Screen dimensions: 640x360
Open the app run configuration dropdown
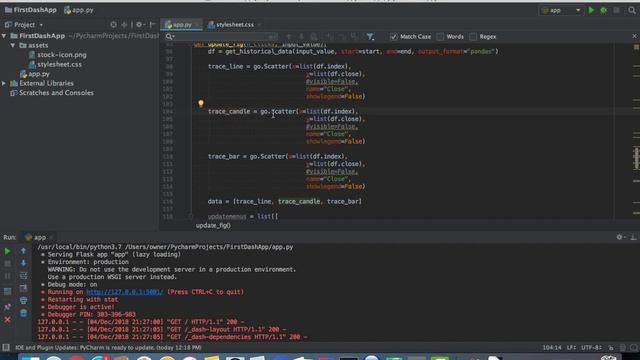[561, 10]
